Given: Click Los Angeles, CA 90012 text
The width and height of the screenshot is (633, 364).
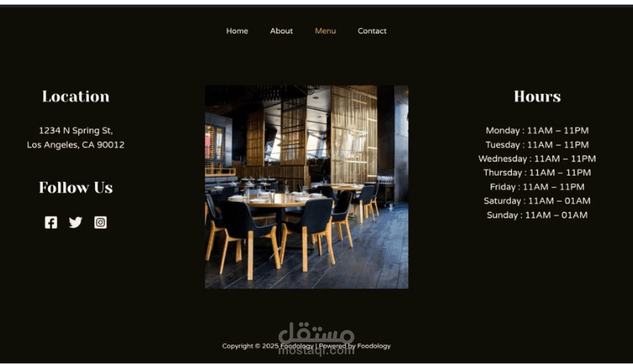Looking at the screenshot, I should 76,145.
